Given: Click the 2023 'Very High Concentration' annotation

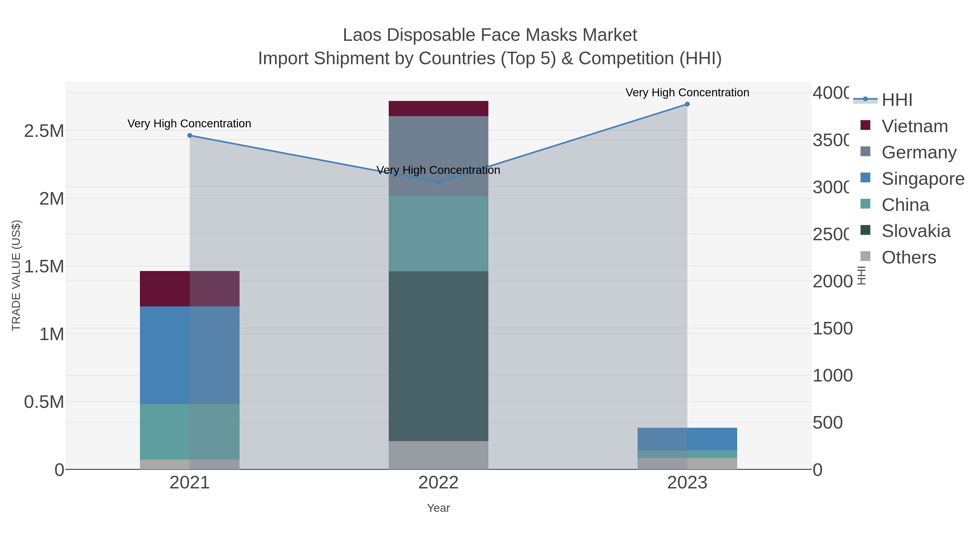Looking at the screenshot, I should tap(687, 93).
